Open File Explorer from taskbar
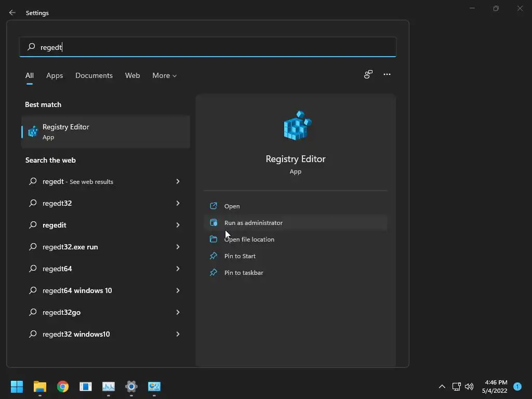This screenshot has width=532, height=399. pyautogui.click(x=39, y=387)
